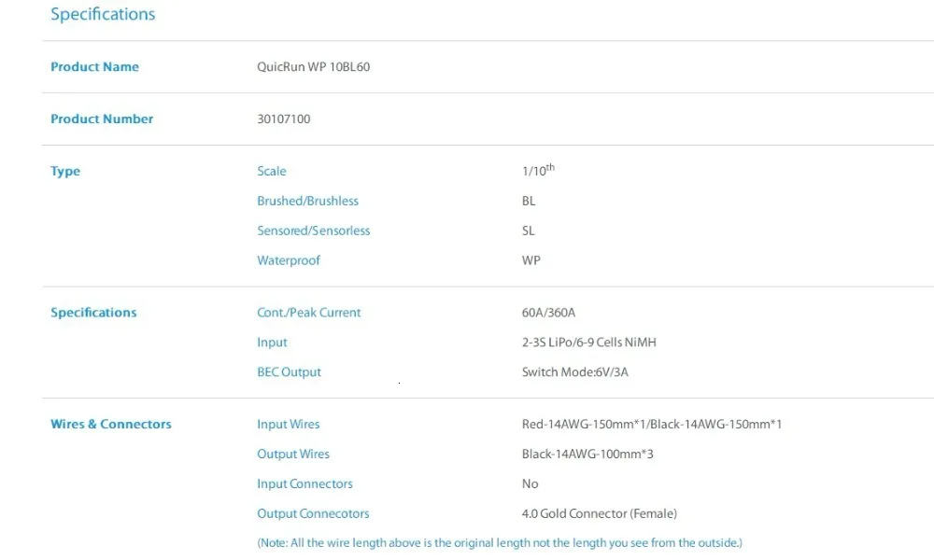Click the 'Input Wires' attribute label
This screenshot has width=934, height=560.
(289, 425)
